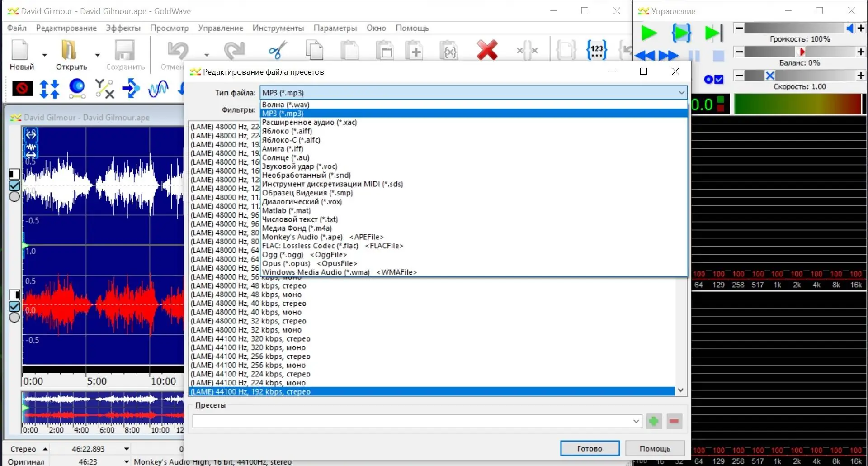The height and width of the screenshot is (466, 868).
Task: Click the filter list scroll down arrow
Action: pos(681,390)
